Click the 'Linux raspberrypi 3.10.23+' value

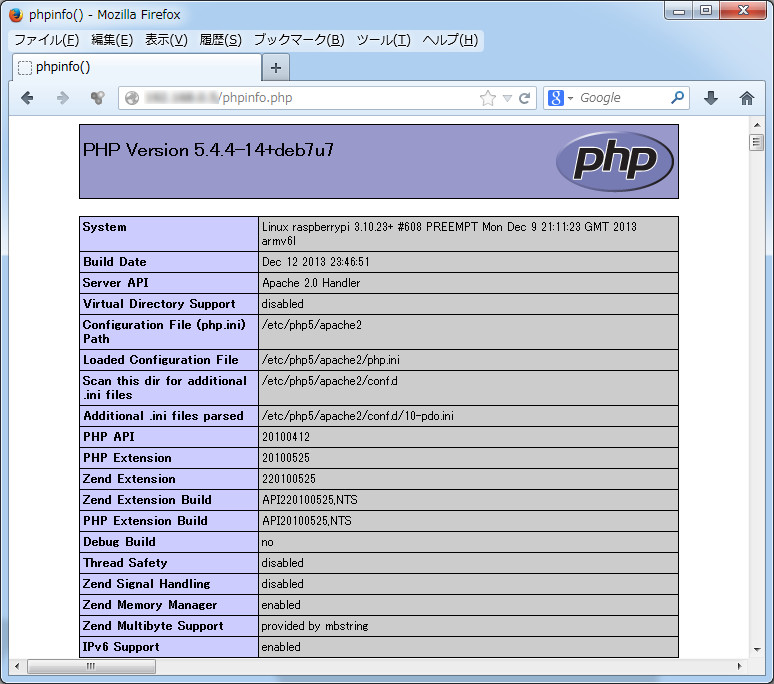pyautogui.click(x=449, y=234)
